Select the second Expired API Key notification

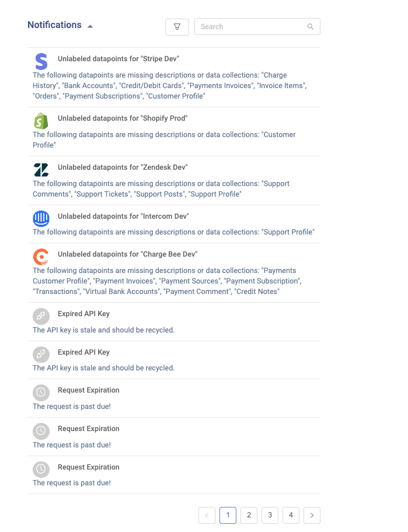83,352
